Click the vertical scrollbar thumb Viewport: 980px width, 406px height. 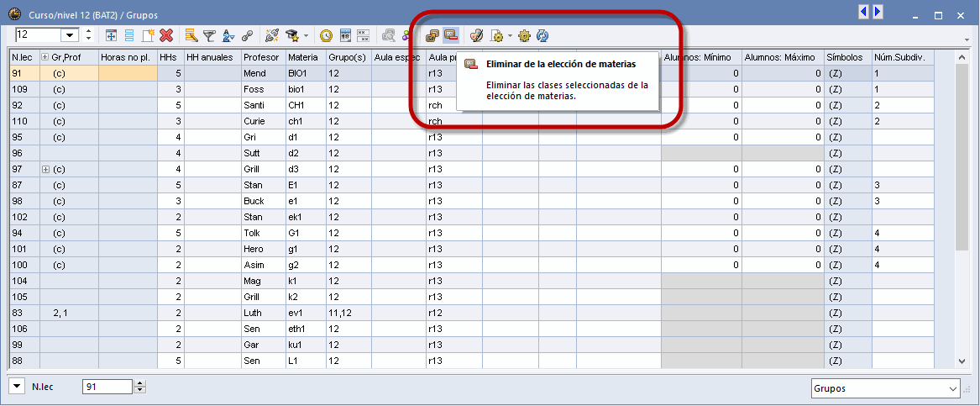(962, 156)
